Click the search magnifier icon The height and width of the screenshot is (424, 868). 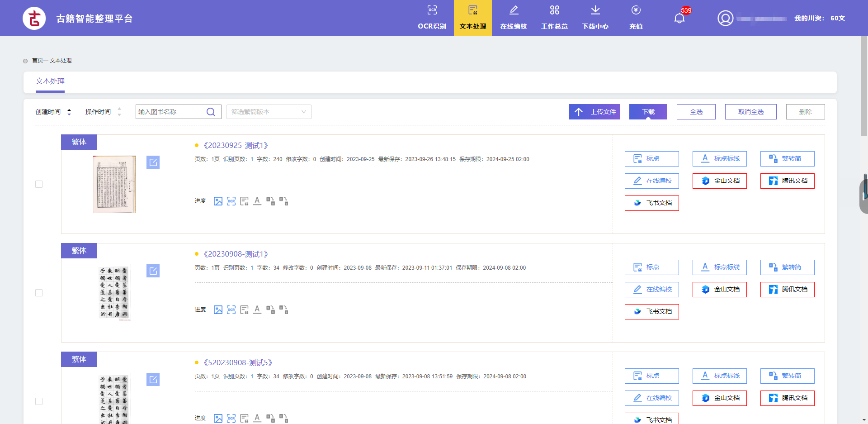[211, 112]
